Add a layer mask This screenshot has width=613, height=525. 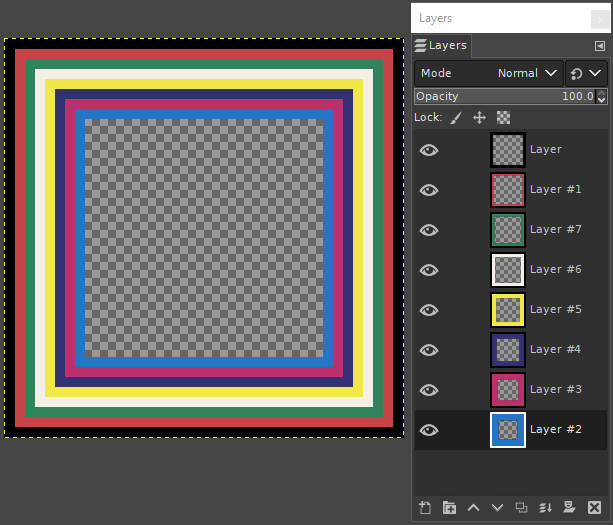pyautogui.click(x=569, y=507)
